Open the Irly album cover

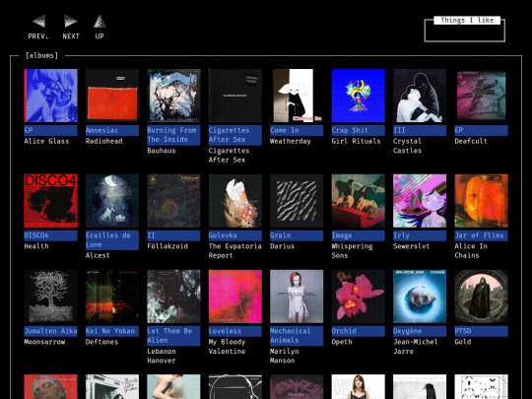420,201
